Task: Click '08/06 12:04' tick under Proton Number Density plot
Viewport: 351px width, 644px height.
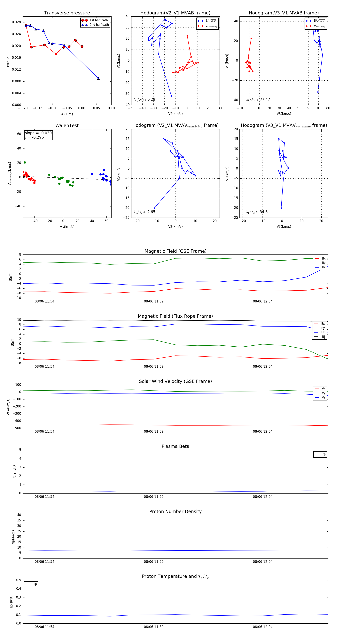Action: coord(262,562)
